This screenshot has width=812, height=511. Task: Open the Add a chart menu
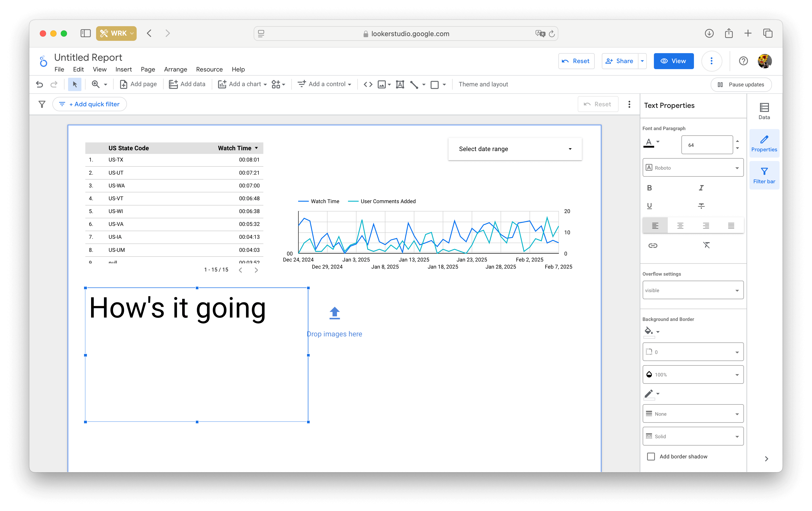point(244,84)
